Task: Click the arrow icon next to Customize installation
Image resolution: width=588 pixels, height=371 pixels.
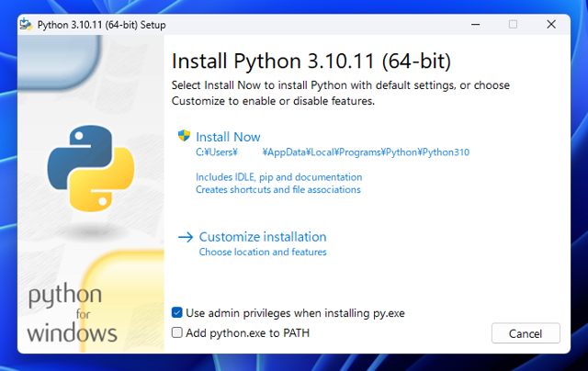Action: (x=186, y=237)
